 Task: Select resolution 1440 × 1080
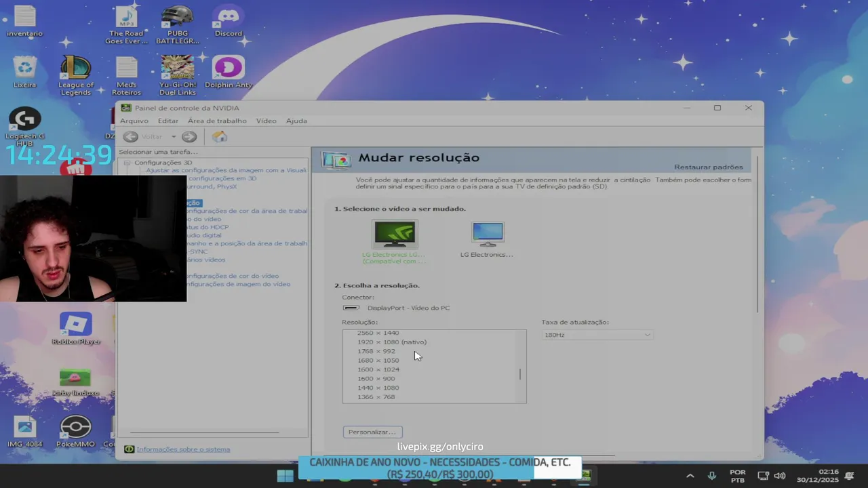pos(378,388)
